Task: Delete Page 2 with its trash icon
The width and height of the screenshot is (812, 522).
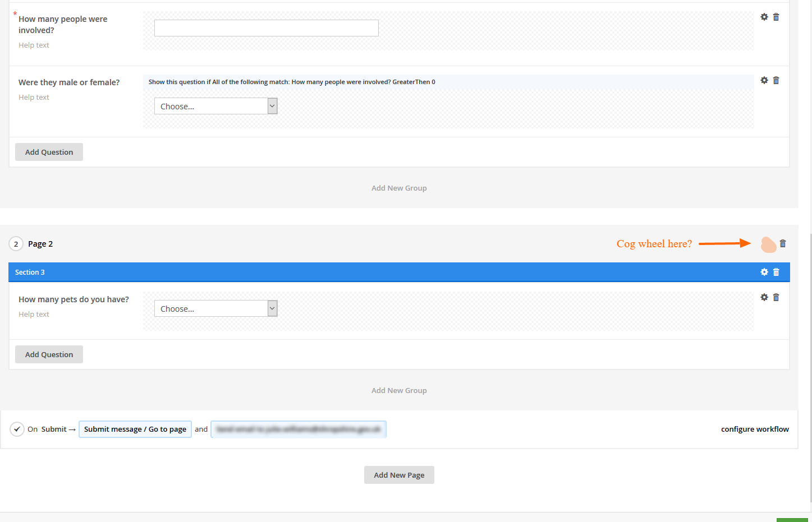Action: [x=783, y=243]
